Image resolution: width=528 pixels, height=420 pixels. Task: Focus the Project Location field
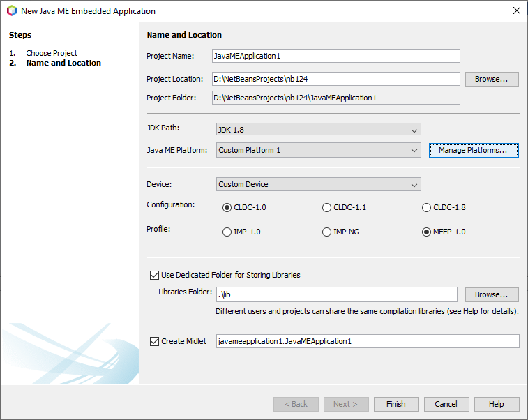[336, 79]
